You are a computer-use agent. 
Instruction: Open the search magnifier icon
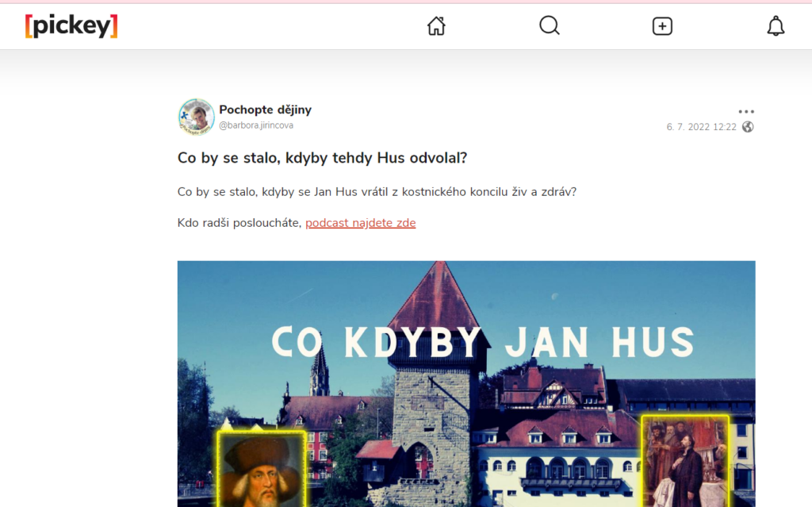point(550,25)
